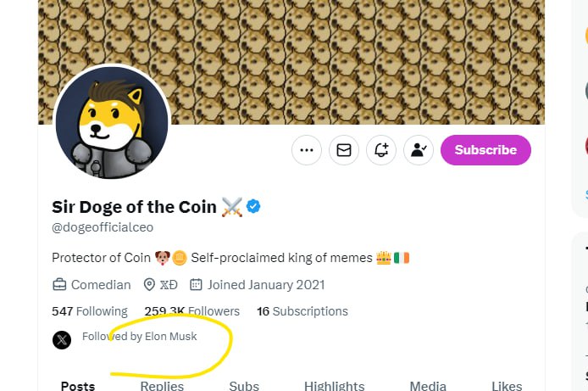Open the Subs tab
588x391 pixels.
244,386
